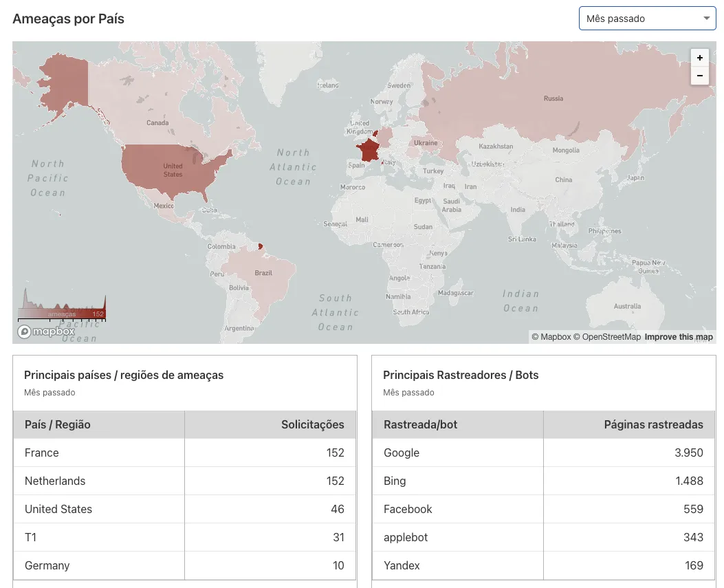Select the 'Solicitações' column header
Viewport: 724px width, 588px height.
click(270, 424)
